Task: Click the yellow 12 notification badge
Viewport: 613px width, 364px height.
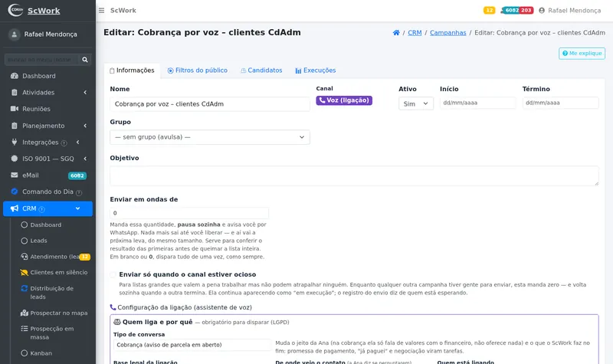Action: point(489,10)
